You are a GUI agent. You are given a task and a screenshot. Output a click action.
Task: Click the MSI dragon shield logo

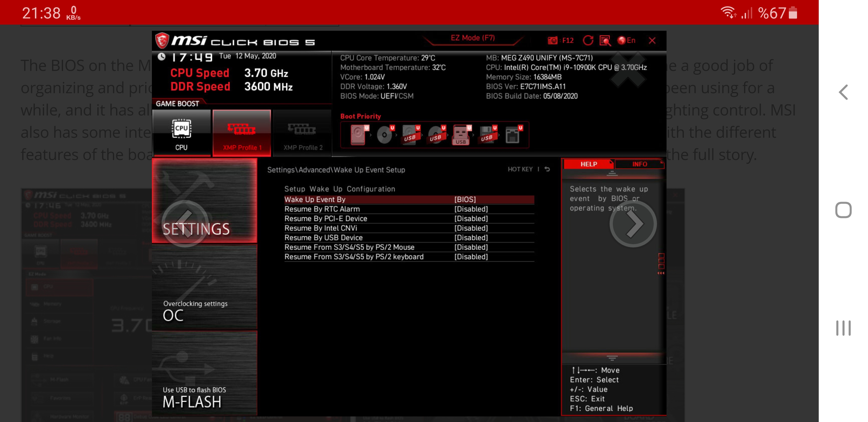[x=162, y=41]
